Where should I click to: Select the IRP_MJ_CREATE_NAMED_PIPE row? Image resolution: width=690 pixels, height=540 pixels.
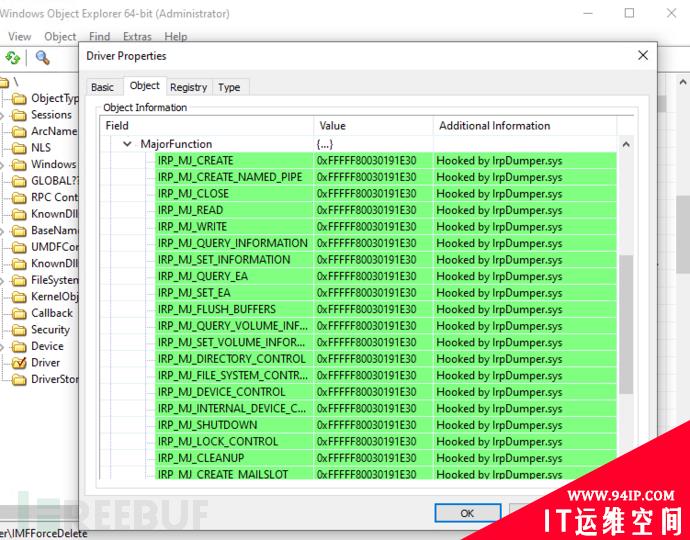pos(385,177)
